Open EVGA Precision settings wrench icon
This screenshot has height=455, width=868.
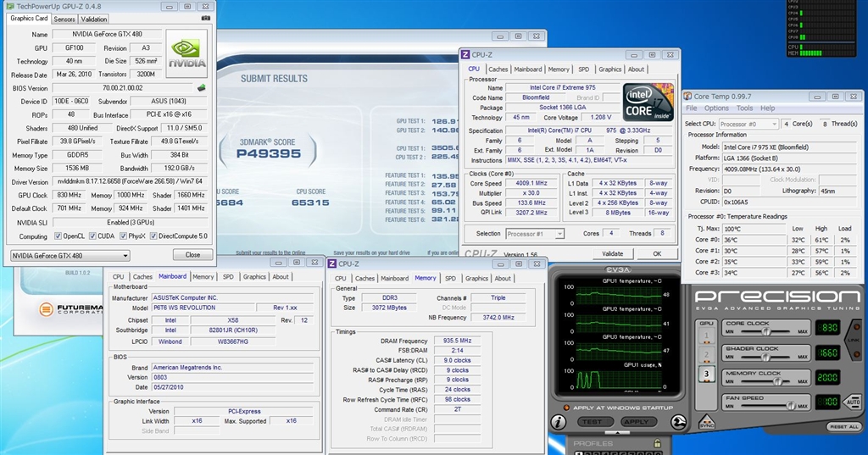click(679, 421)
